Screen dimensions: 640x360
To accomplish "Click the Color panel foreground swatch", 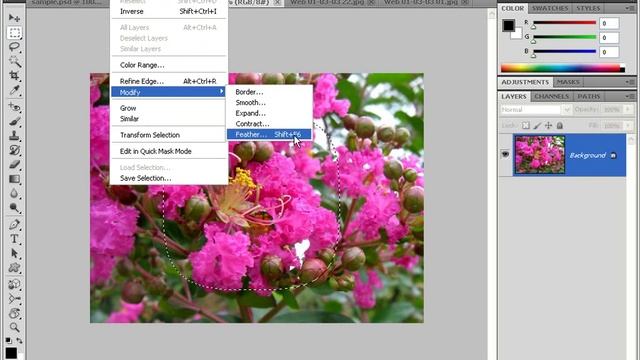I will coord(508,25).
